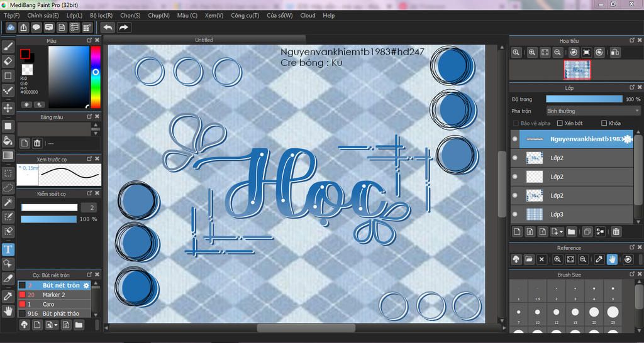Screen dimensions: 644x343
Task: Add a new layer folder
Action: point(571,231)
